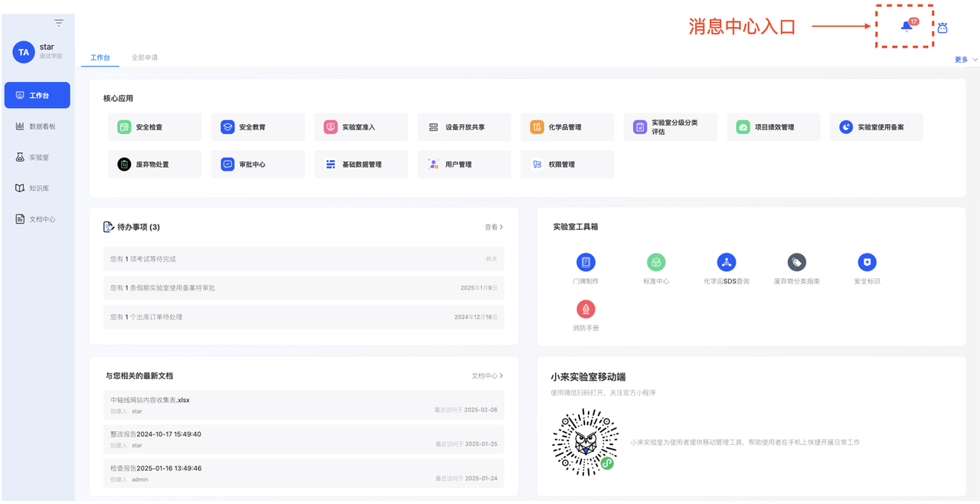The height and width of the screenshot is (504, 980).
Task: Launch 权限管理 app
Action: [567, 164]
